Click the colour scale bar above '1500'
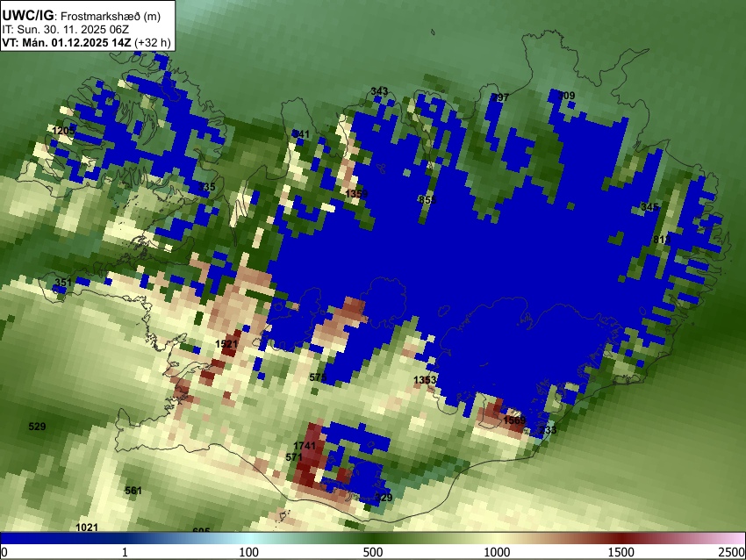This screenshot has height=560, width=746. [621, 539]
